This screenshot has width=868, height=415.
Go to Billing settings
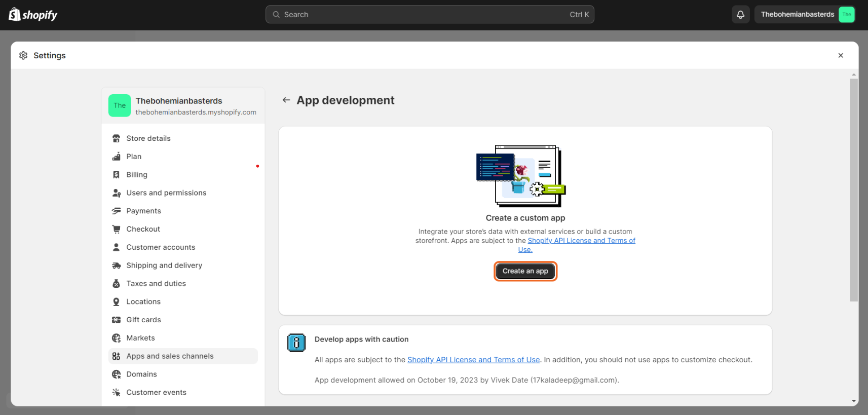pyautogui.click(x=183, y=175)
